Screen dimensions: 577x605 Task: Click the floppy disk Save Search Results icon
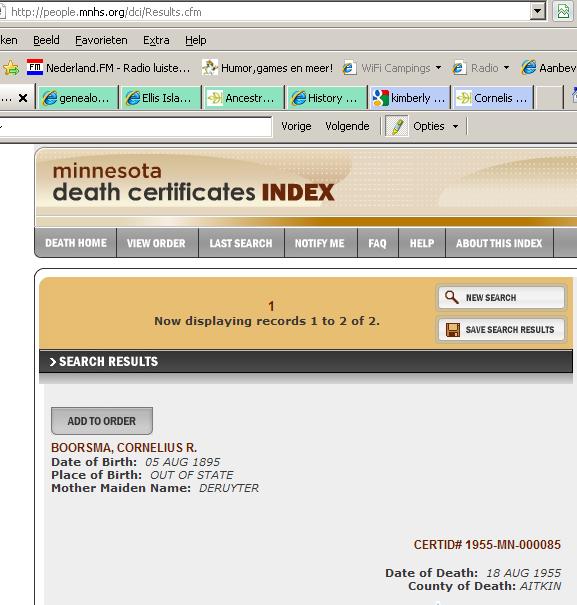(x=453, y=330)
